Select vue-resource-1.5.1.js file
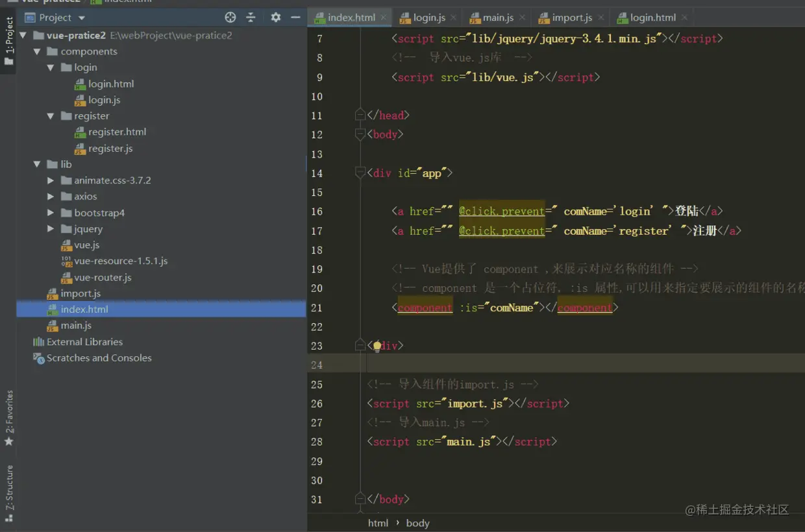This screenshot has width=805, height=532. [x=121, y=261]
